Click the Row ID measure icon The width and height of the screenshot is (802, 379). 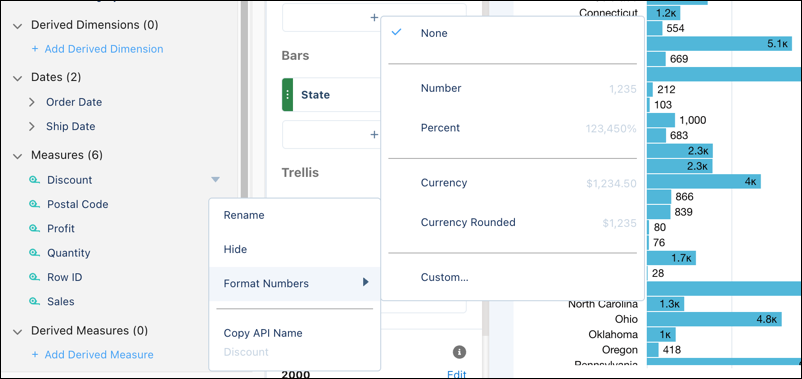click(x=34, y=277)
